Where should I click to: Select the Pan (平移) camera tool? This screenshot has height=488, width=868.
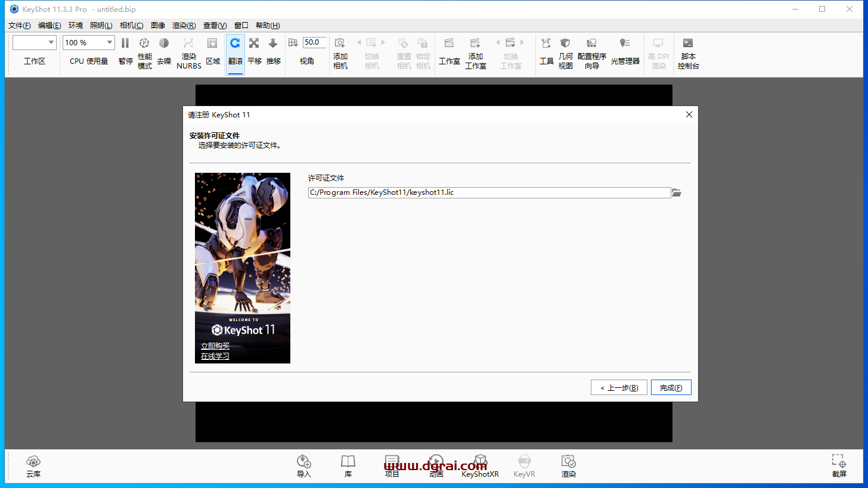(254, 43)
